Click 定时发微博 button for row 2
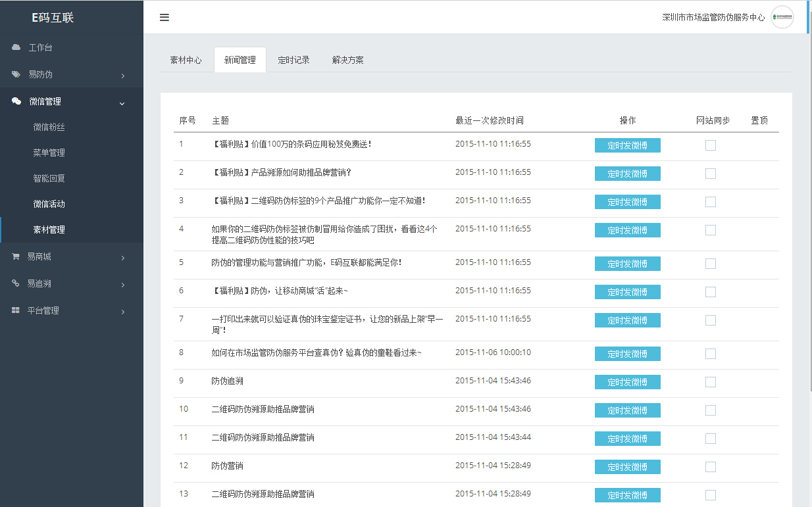The height and width of the screenshot is (507, 812). (x=627, y=174)
